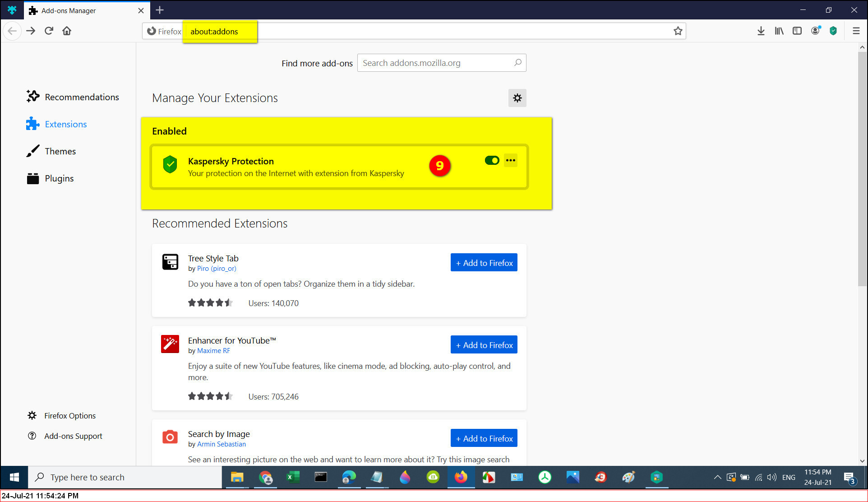Open the Add-ons Support link
Image resolution: width=868 pixels, height=502 pixels.
65,436
